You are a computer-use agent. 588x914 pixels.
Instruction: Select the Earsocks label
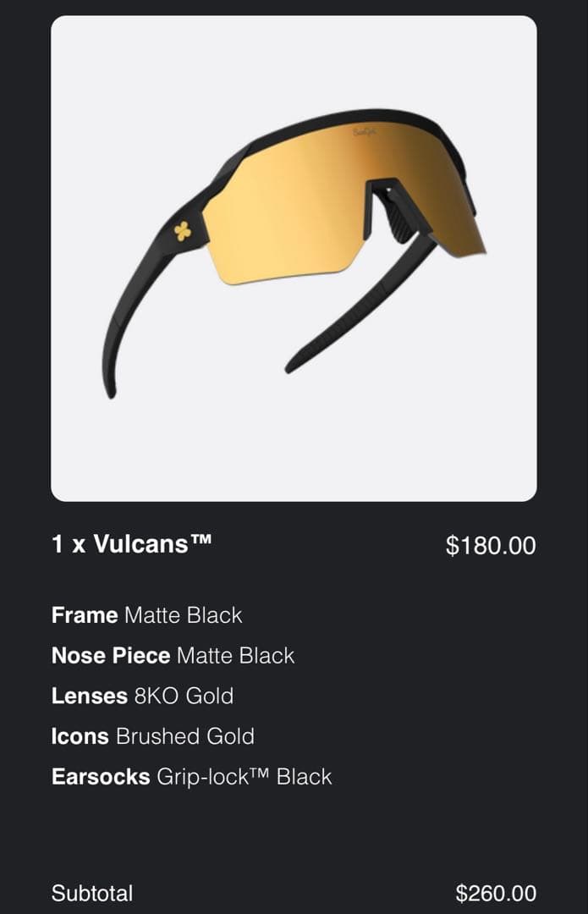pos(102,777)
